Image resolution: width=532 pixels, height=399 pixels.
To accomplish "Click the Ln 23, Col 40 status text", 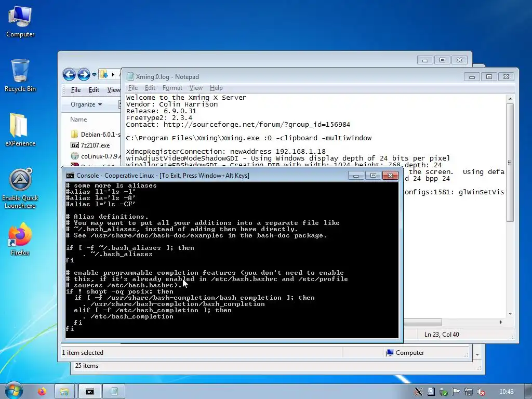I will point(442,335).
